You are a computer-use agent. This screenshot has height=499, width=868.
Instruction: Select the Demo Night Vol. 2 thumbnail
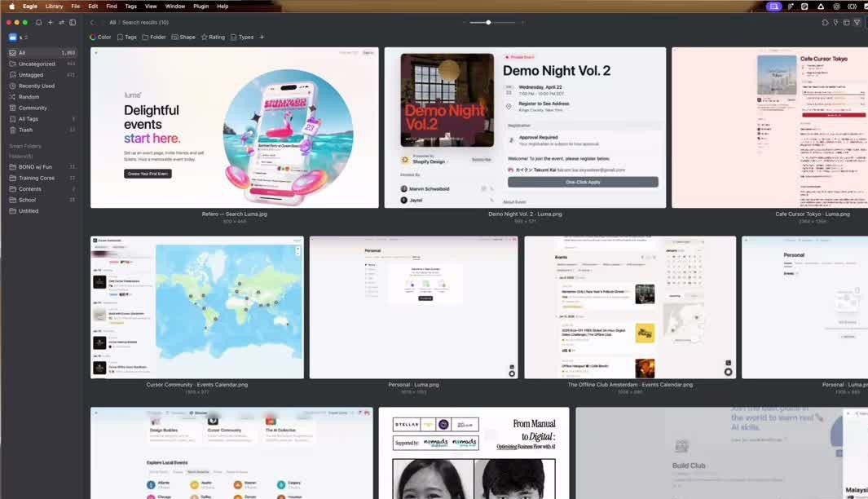click(x=526, y=127)
